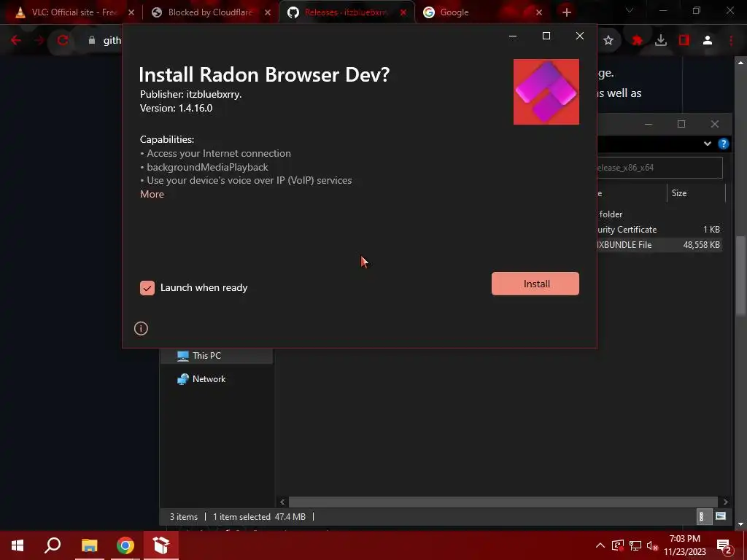Show hidden system tray icons
This screenshot has width=747, height=560.
click(600, 545)
